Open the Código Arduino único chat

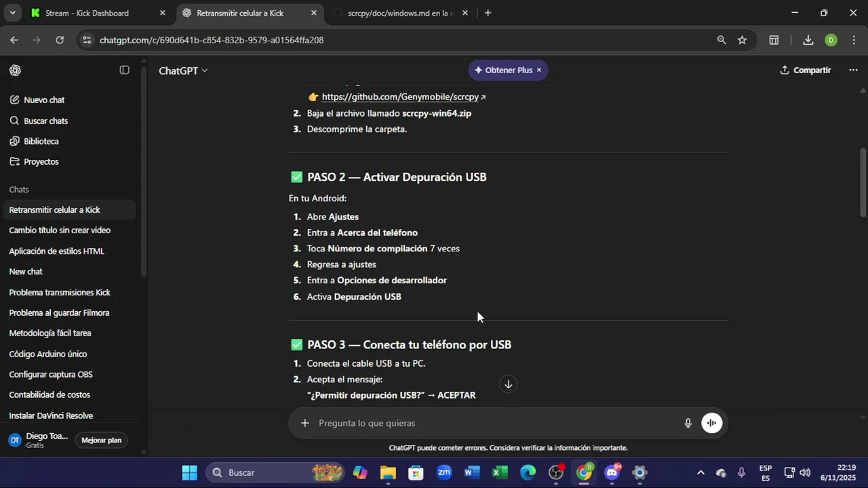pos(47,354)
